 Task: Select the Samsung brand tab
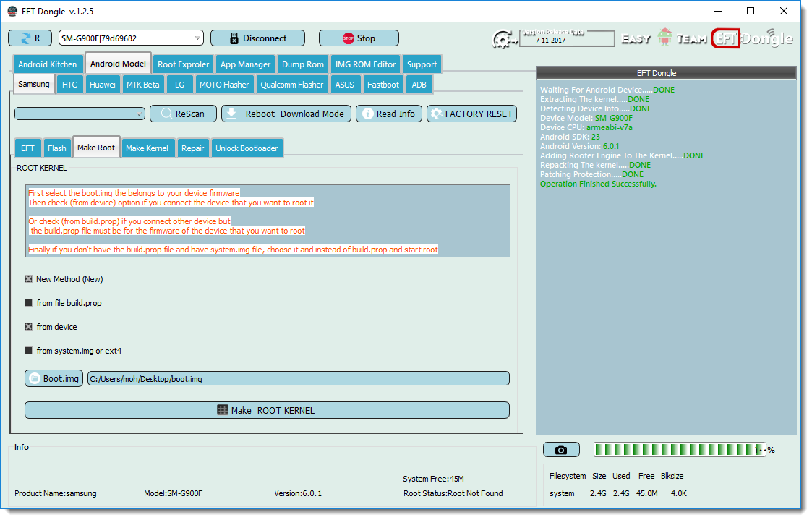point(34,84)
